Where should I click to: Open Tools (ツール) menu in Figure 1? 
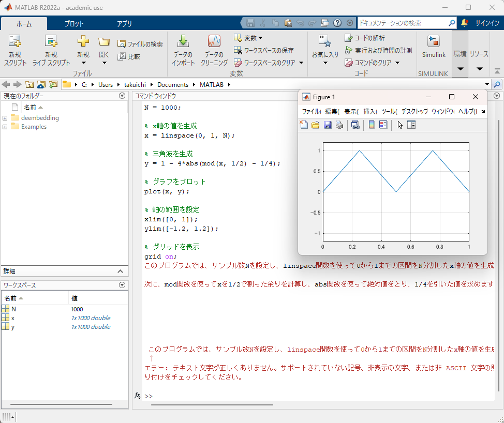[x=389, y=112]
